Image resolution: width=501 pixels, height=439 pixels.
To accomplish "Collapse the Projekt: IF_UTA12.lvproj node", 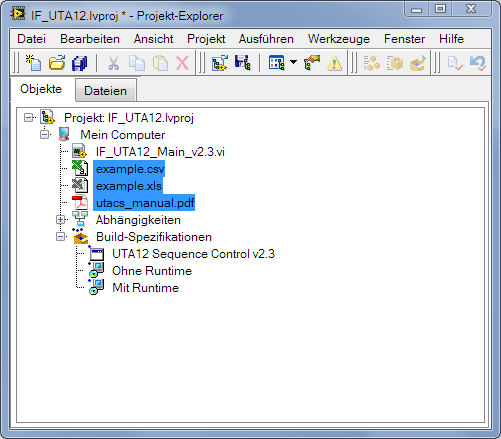I will (29, 118).
